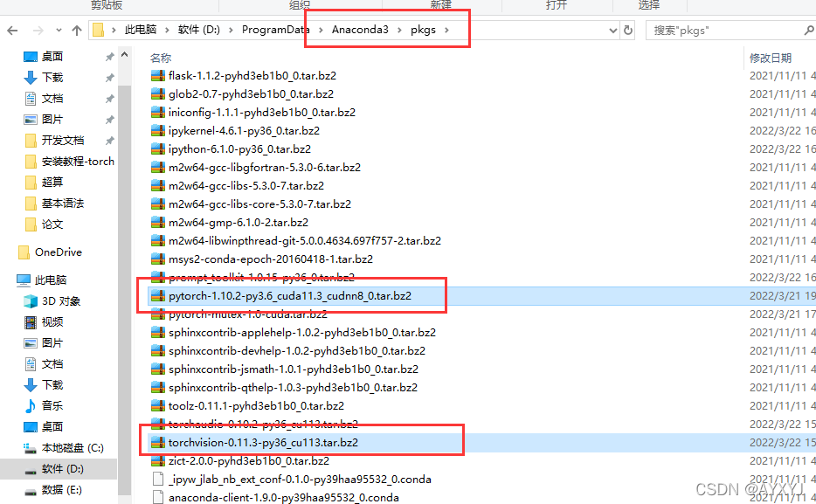Click the archive icon of pytorch-1.10.2 file
This screenshot has width=816, height=504.
pos(158,296)
